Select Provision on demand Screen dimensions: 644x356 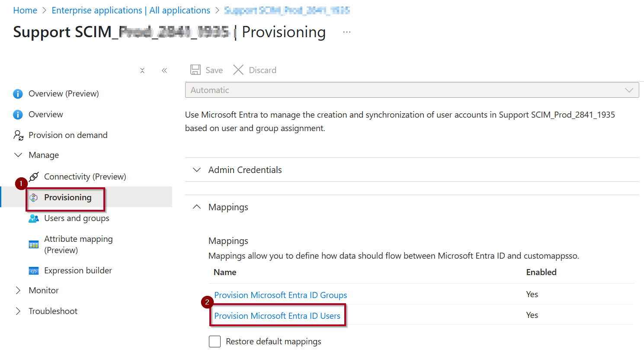68,135
